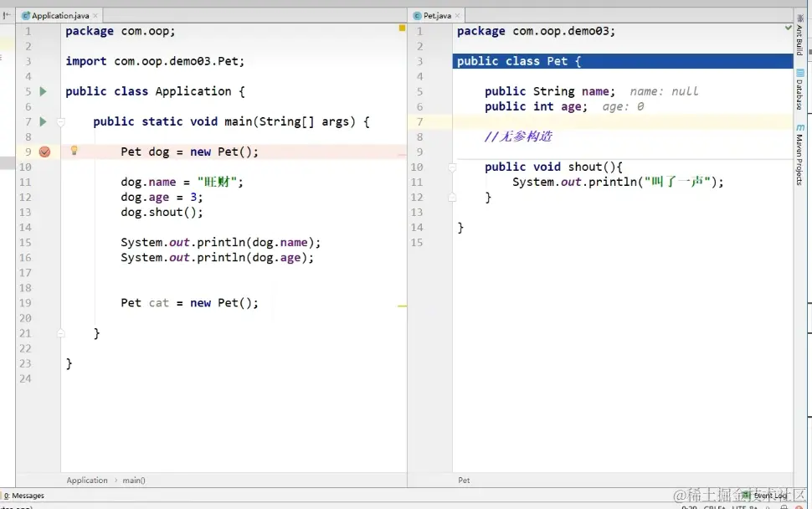Screen dimensions: 812x509
Task: Click the 'public class Application {' line
Action: pyautogui.click(x=155, y=91)
